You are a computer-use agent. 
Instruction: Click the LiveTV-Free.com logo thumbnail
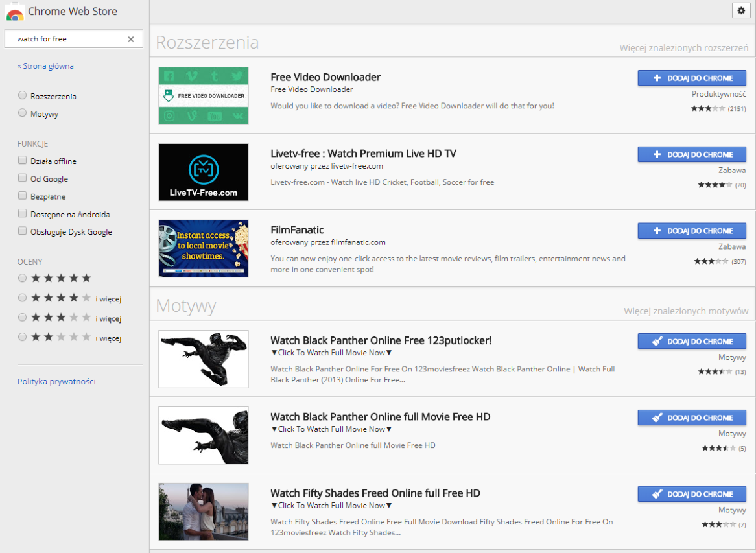[202, 172]
